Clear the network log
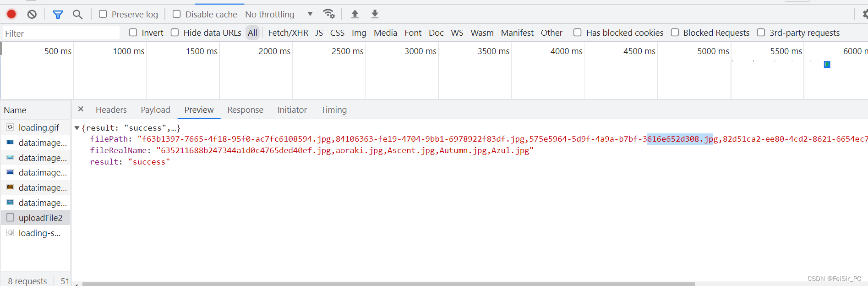This screenshot has width=868, height=286. point(32,14)
